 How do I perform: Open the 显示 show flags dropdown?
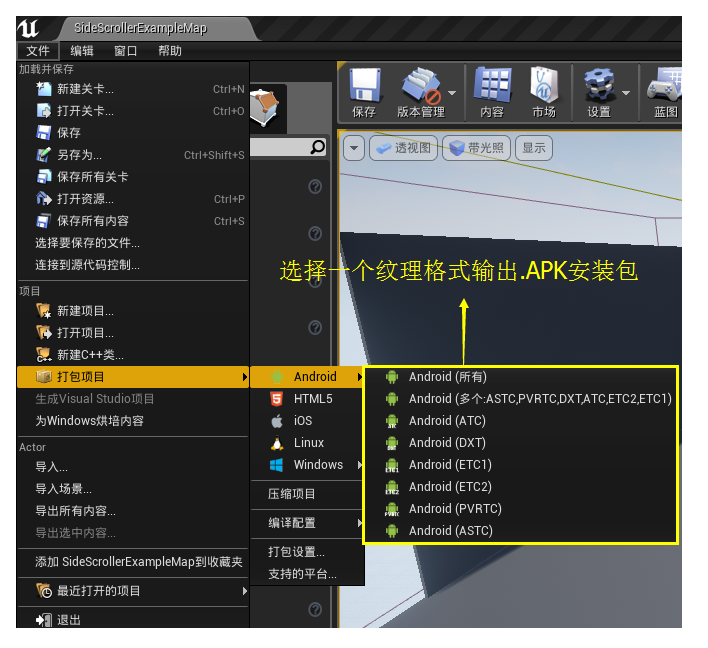pos(534,148)
